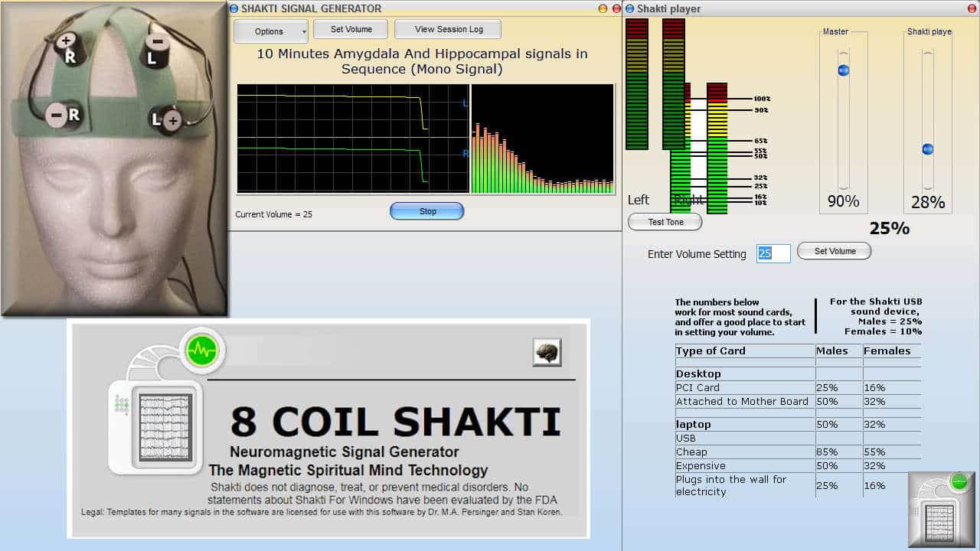The width and height of the screenshot is (980, 551).
Task: Click the Males column header
Action: [x=832, y=350]
